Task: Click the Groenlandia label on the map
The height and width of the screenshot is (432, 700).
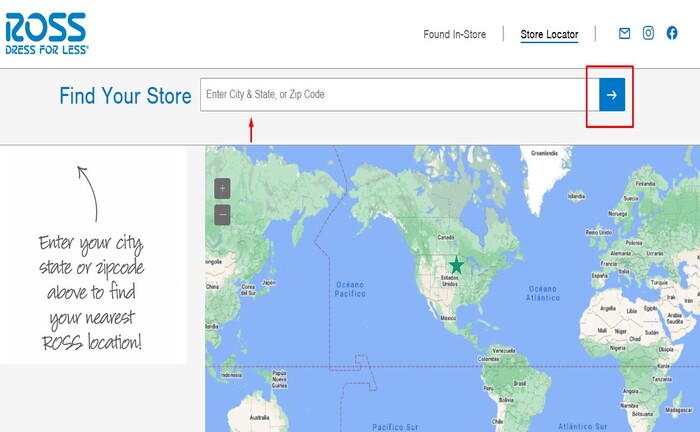Action: point(544,153)
